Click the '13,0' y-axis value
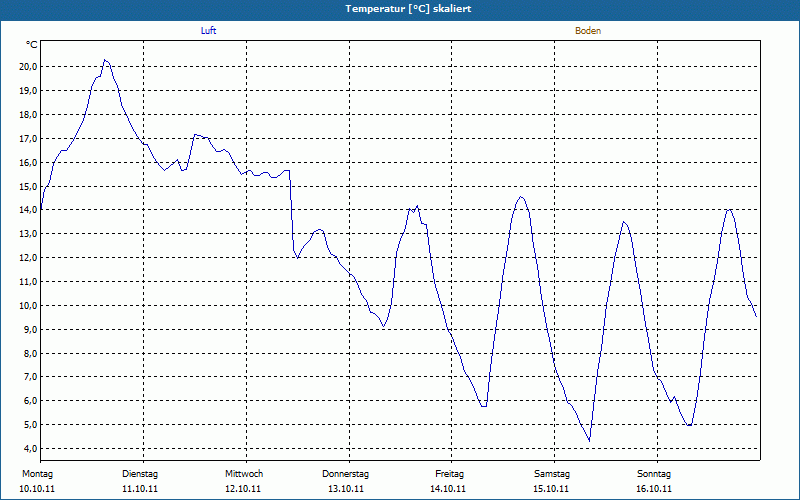 tap(28, 234)
